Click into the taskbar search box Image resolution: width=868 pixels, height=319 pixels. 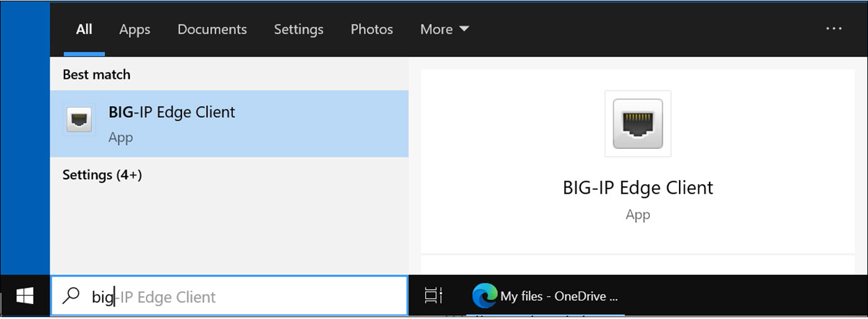tap(249, 297)
